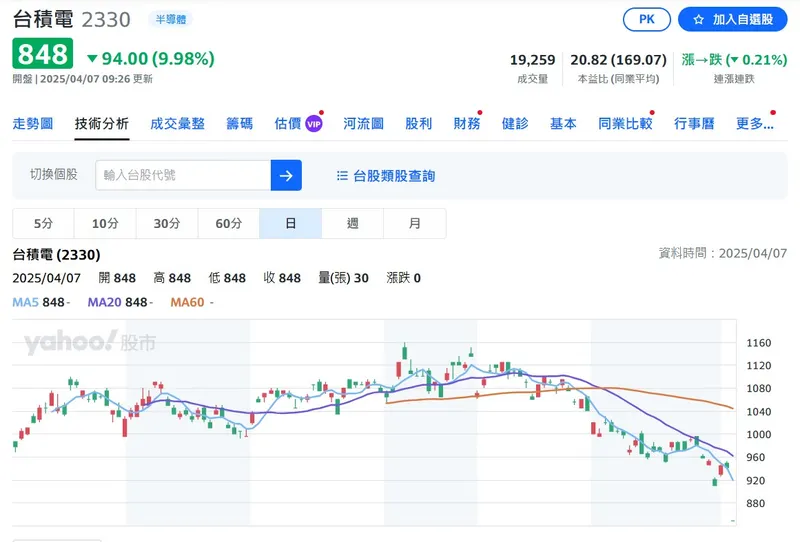Click the VIP badge beside 估價
Image resolution: width=800 pixels, height=542 pixels.
314,124
